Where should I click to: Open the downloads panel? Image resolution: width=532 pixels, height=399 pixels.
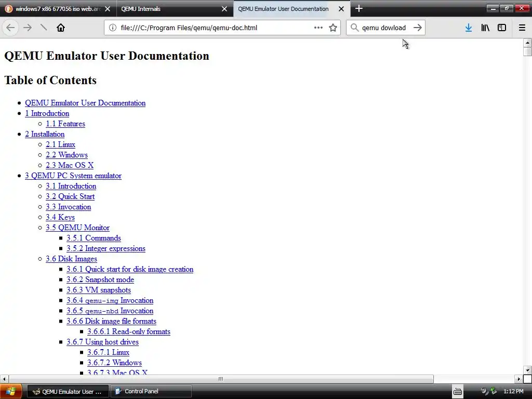click(469, 28)
